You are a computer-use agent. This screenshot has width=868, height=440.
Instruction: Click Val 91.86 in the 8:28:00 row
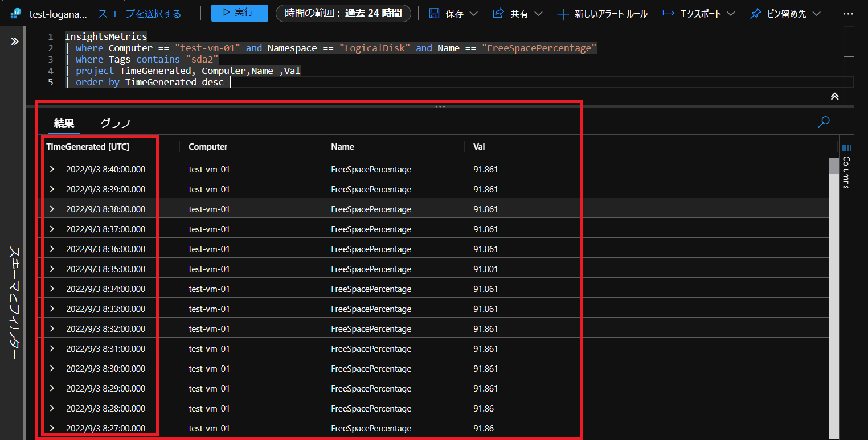coord(484,409)
